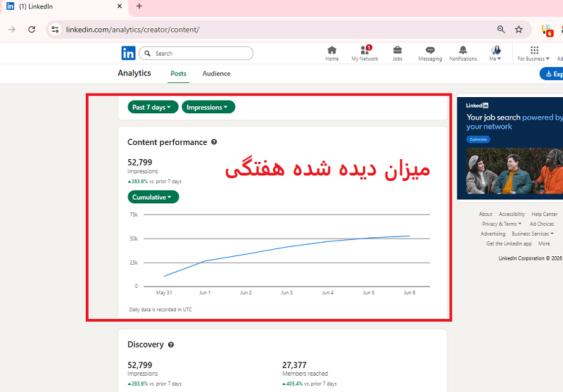Open the Ad Choices footer link

pyautogui.click(x=542, y=224)
